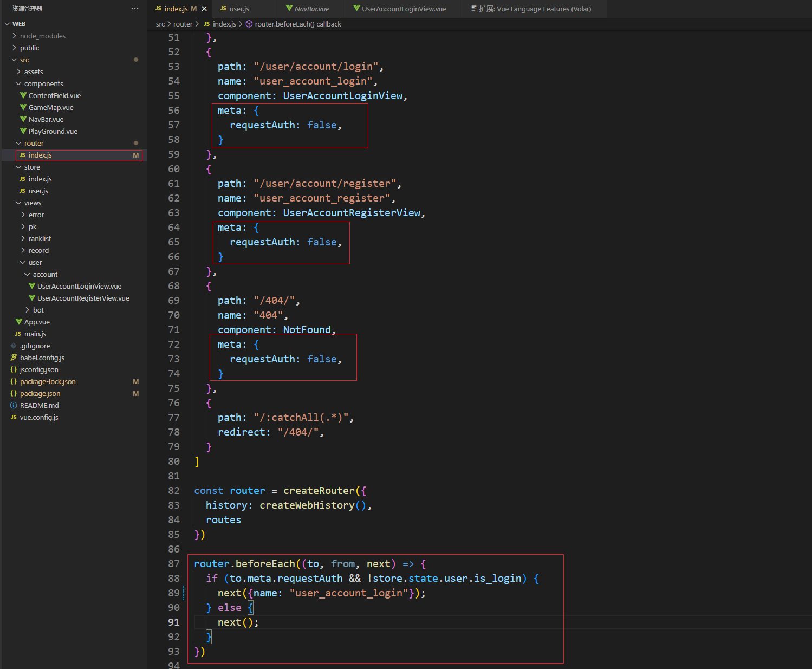The width and height of the screenshot is (812, 669).
Task: Open jsconfig.json file
Action: (x=38, y=369)
